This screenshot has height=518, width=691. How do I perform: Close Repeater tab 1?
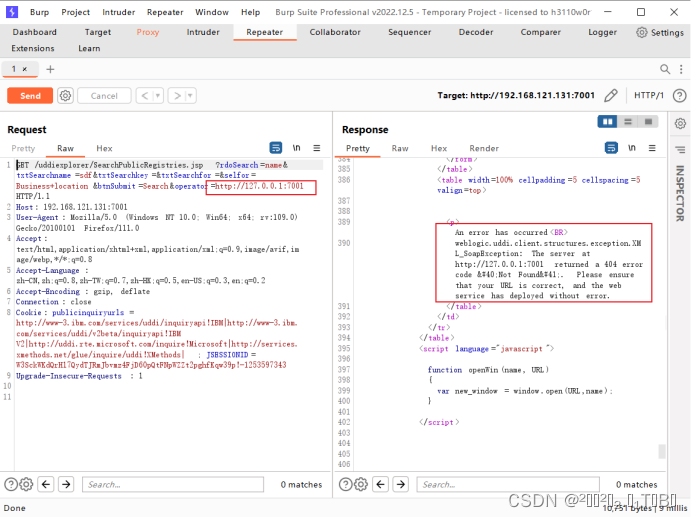pos(25,69)
